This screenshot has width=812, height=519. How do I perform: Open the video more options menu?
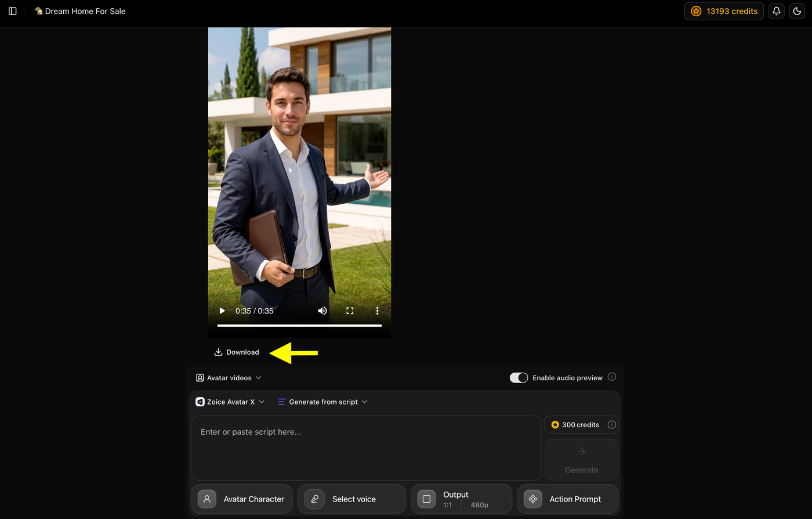(x=377, y=311)
